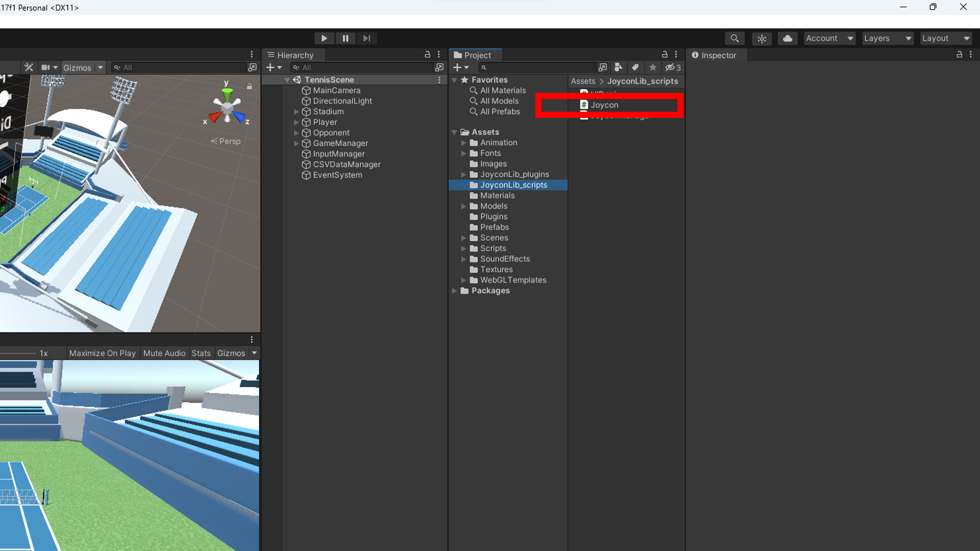
Task: Select the Joycon script file
Action: tap(604, 105)
